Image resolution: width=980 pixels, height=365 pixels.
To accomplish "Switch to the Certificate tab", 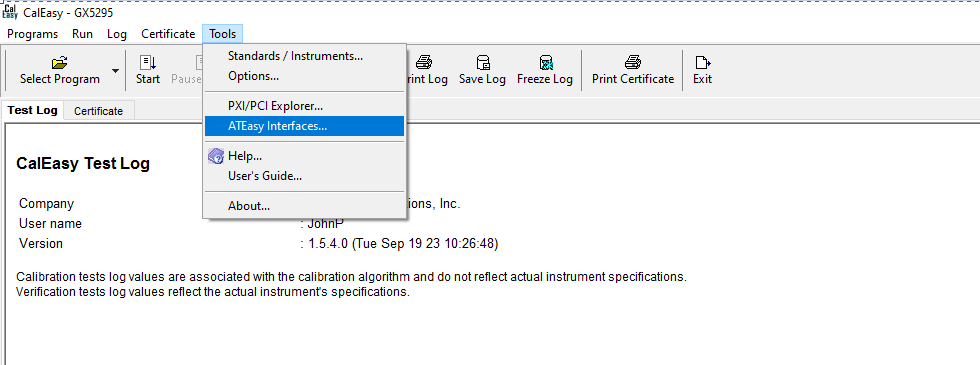I will tap(99, 111).
